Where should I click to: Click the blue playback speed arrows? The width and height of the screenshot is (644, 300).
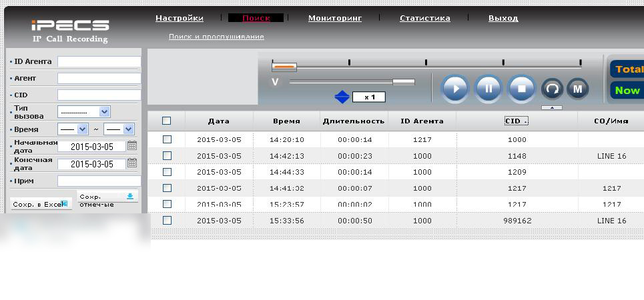point(342,97)
